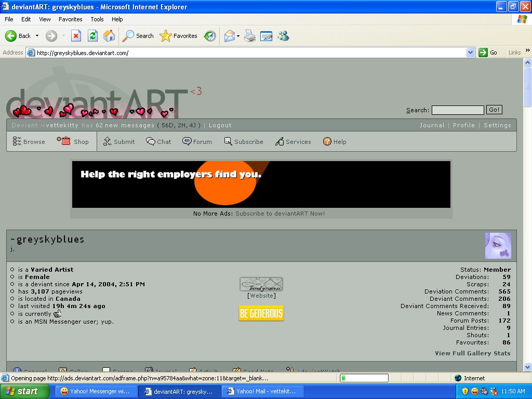Viewport: 532px width, 399px height.
Task: Click in the deviantART Search text field
Action: point(458,110)
